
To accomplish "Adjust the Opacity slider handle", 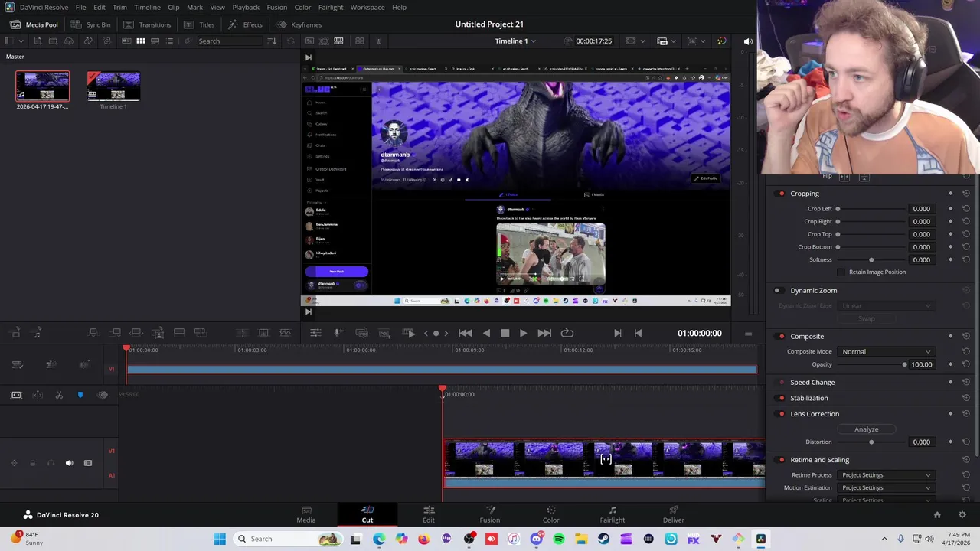I will (904, 365).
